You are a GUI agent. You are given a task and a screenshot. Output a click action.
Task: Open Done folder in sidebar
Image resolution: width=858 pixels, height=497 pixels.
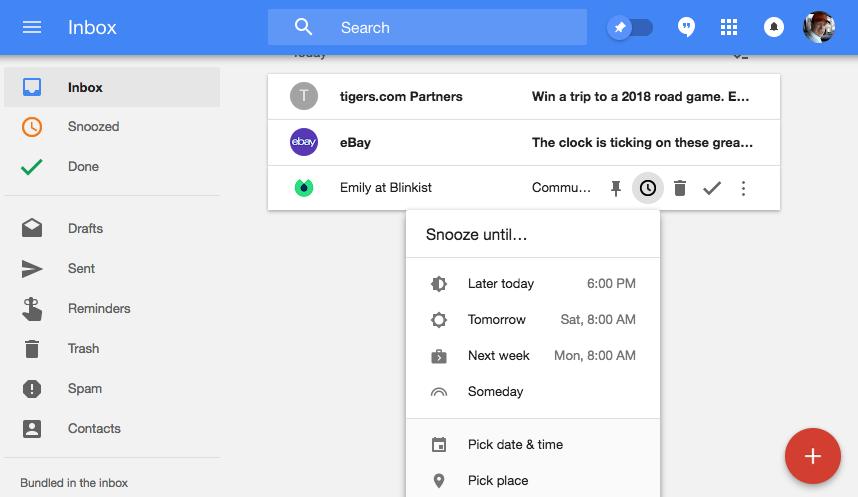tap(112, 166)
